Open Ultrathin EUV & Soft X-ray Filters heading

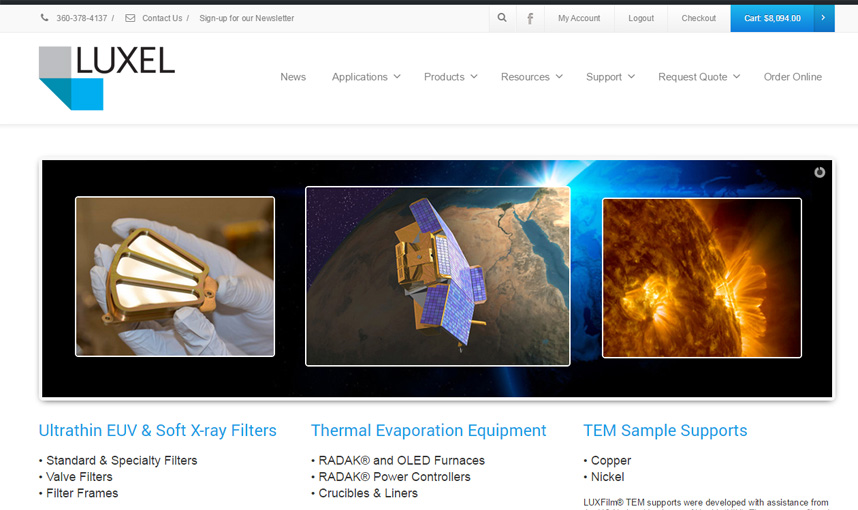point(158,431)
